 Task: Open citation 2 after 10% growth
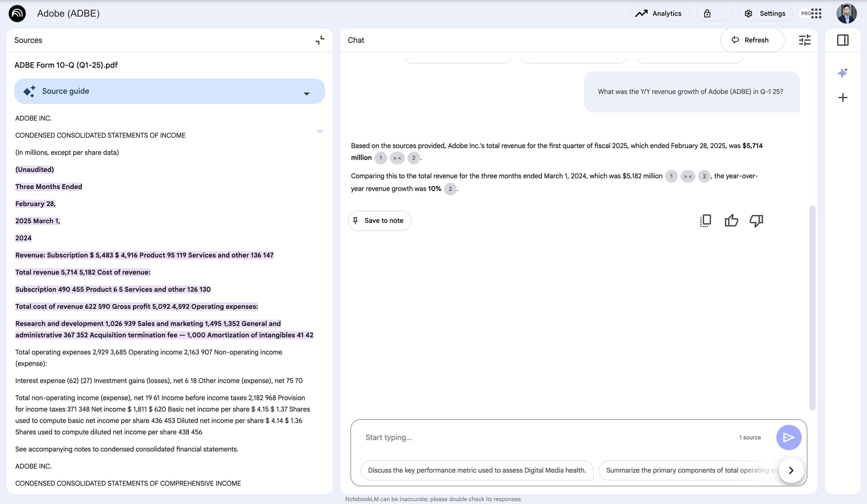[450, 189]
